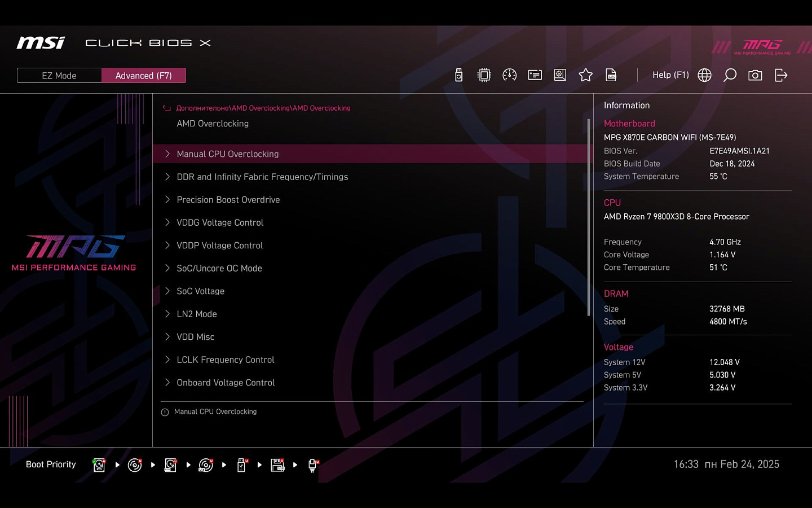Open the speedometer gauge performance icon
Image resolution: width=812 pixels, height=508 pixels.
(509, 75)
